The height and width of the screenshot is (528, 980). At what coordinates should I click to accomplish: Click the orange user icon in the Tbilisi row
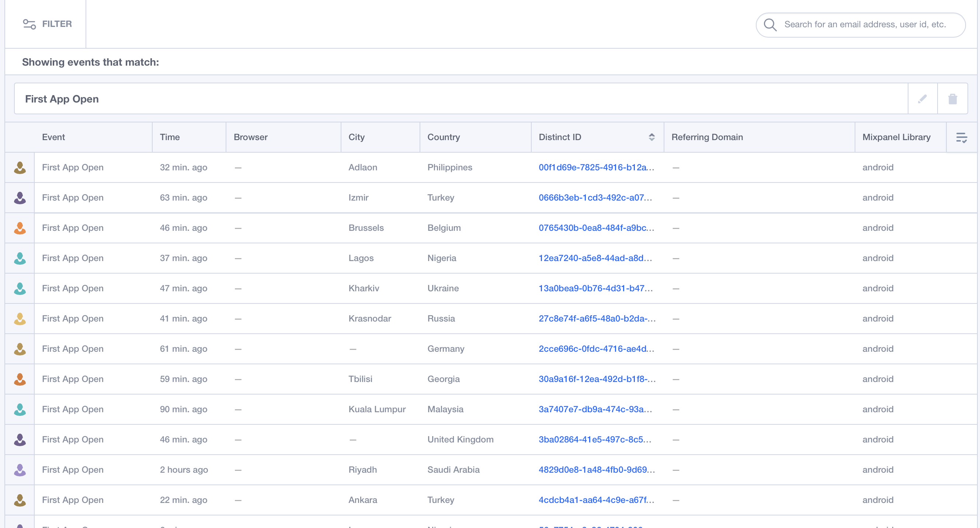(x=20, y=379)
